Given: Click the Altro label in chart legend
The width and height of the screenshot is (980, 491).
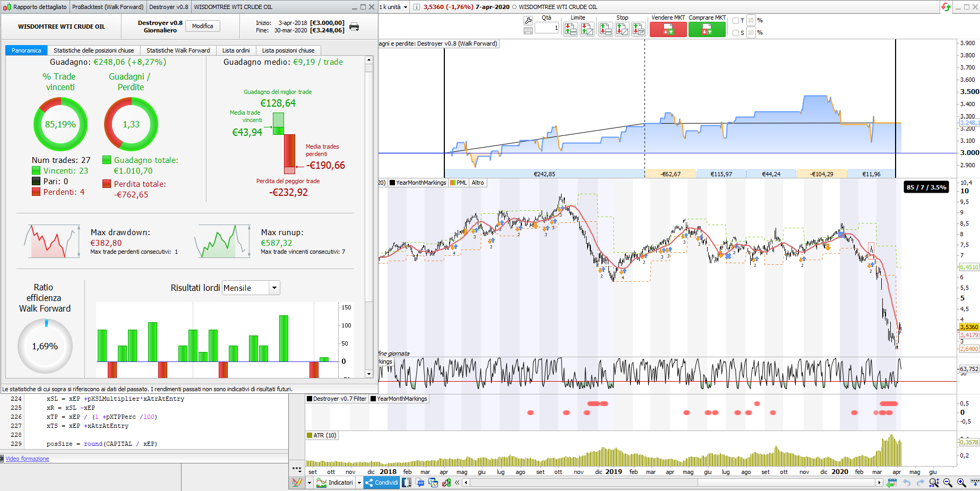Looking at the screenshot, I should pos(478,183).
